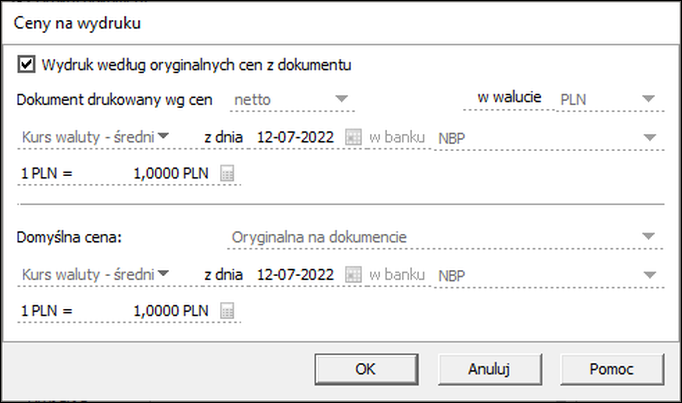The image size is (682, 403).
Task: Open calculator icon beside second 1,0000 PLN
Action: coord(227,311)
